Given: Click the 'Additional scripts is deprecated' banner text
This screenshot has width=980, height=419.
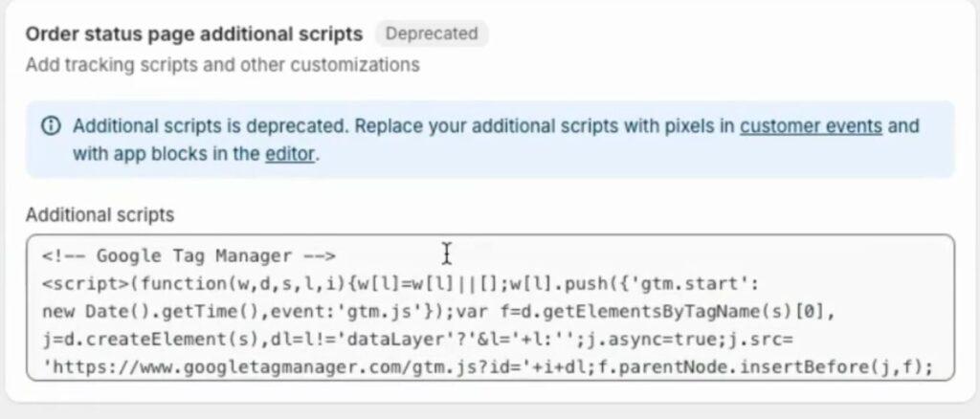Looking at the screenshot, I should (x=211, y=126).
